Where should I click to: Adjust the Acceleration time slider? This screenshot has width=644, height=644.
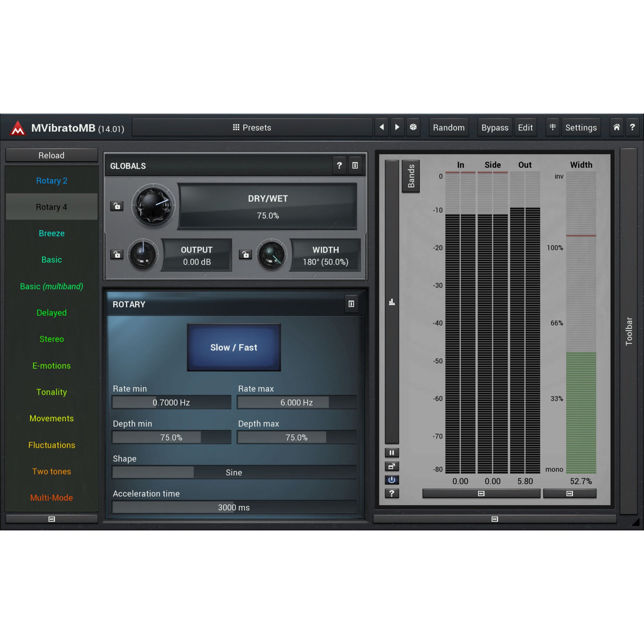pyautogui.click(x=234, y=507)
